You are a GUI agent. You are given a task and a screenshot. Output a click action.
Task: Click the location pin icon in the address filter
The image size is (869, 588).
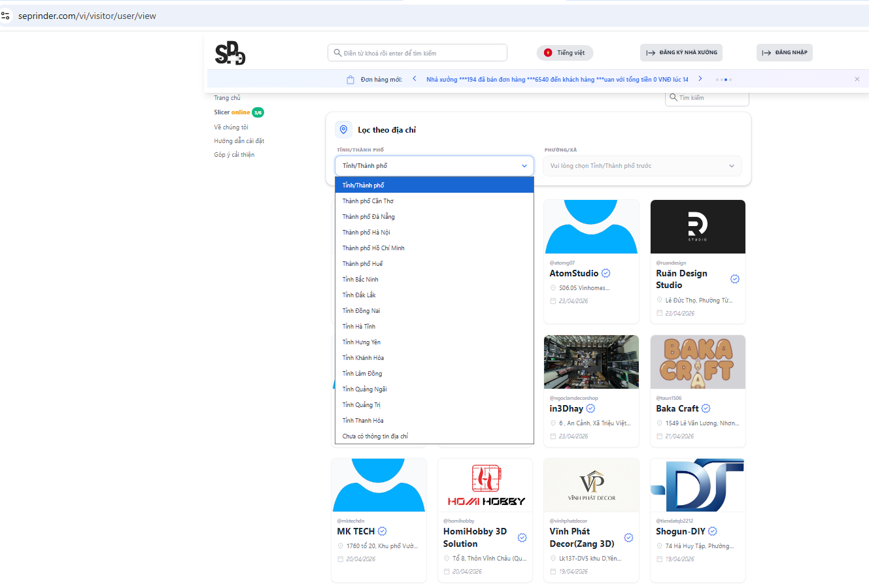[343, 130]
